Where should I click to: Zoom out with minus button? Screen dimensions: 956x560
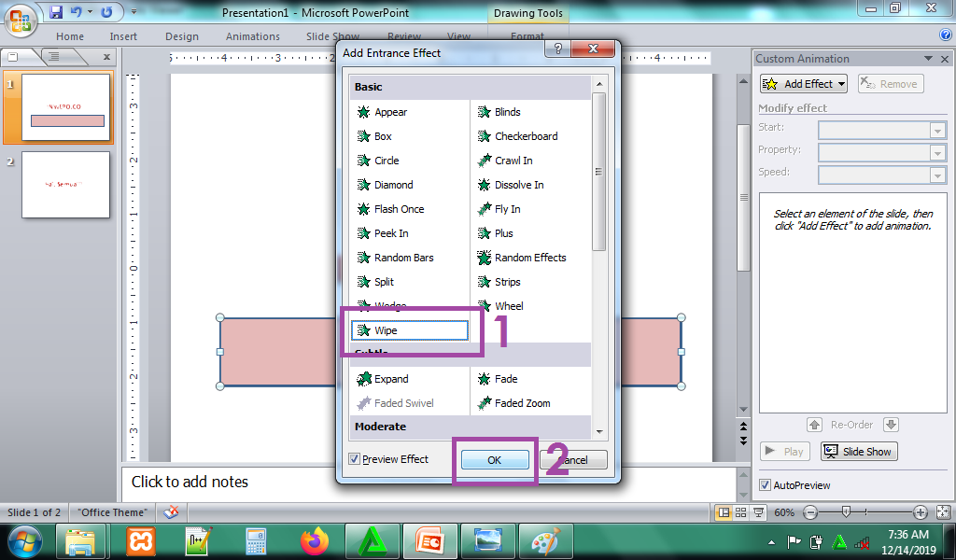point(810,512)
